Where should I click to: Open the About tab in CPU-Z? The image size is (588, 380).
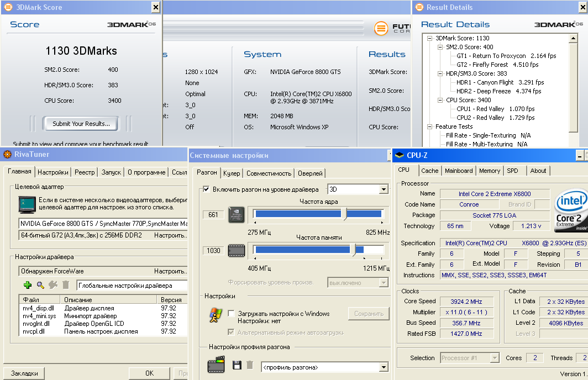pos(538,171)
